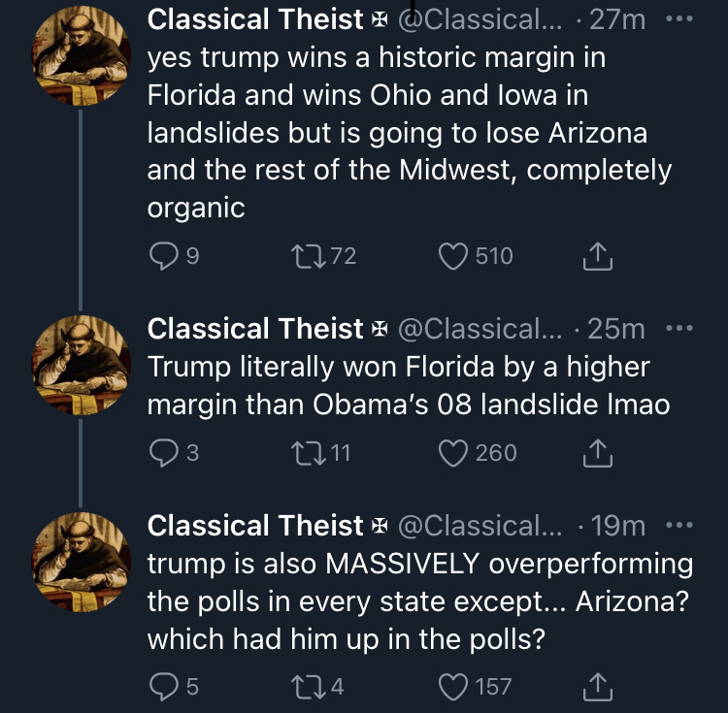The height and width of the screenshot is (713, 728).
Task: Open the @Classical... handle on 19m tweet
Action: [480, 526]
